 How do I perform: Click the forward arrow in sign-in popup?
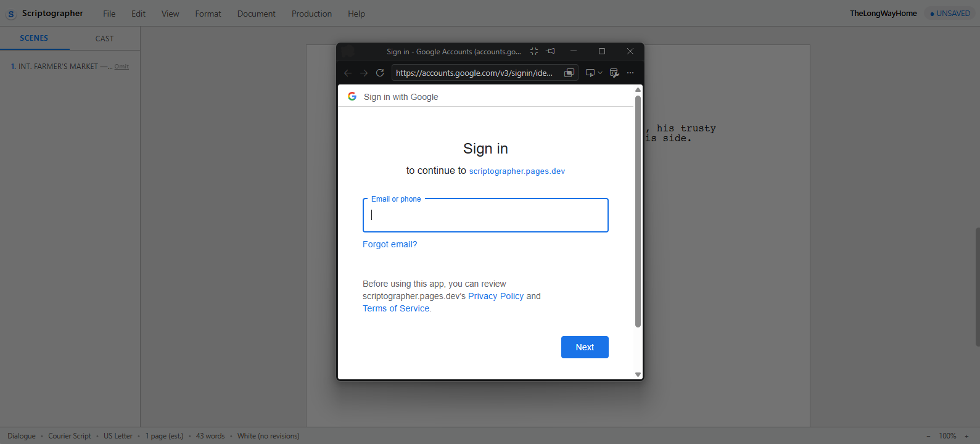[x=364, y=73]
